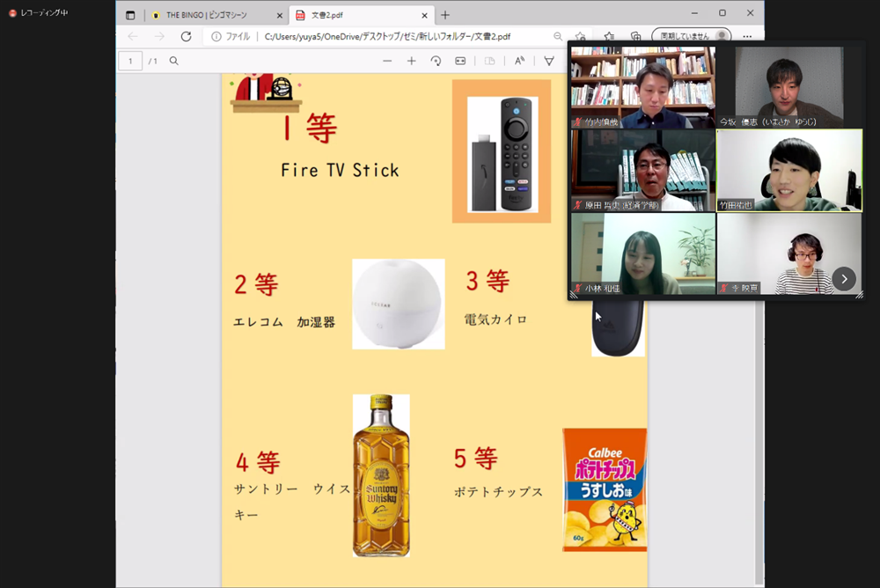The image size is (880, 588).
Task: Click the PDF page number field
Action: coord(130,61)
